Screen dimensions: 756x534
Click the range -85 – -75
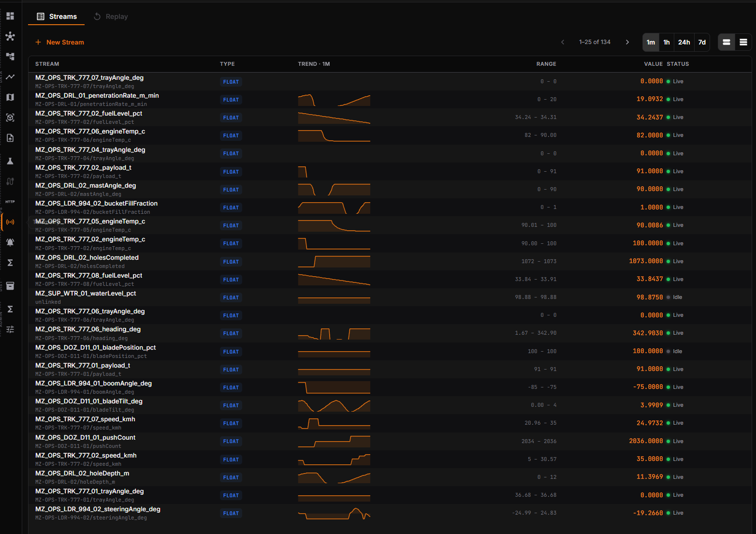tap(542, 387)
